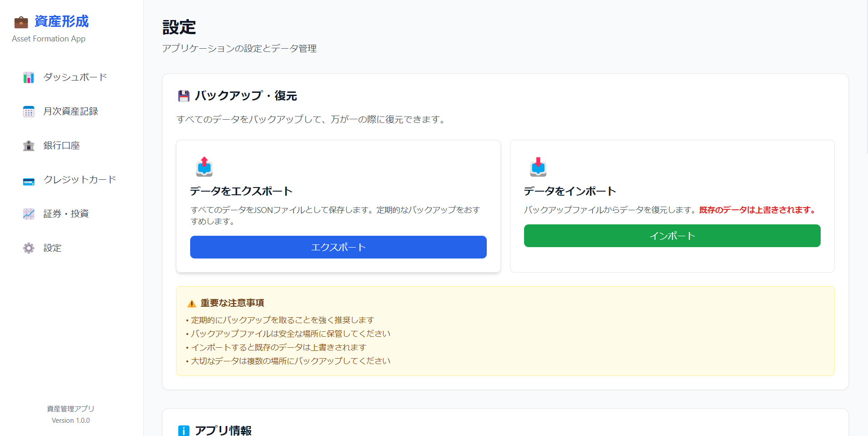Click the 資産形成 app title
The height and width of the screenshot is (436, 868).
[x=60, y=21]
